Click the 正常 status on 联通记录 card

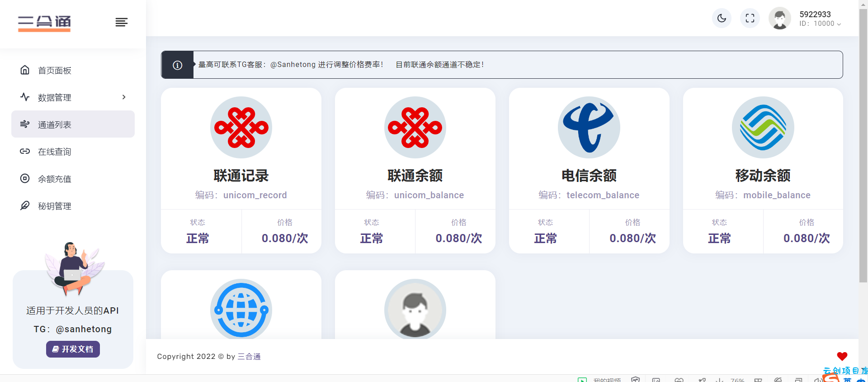[x=198, y=239]
